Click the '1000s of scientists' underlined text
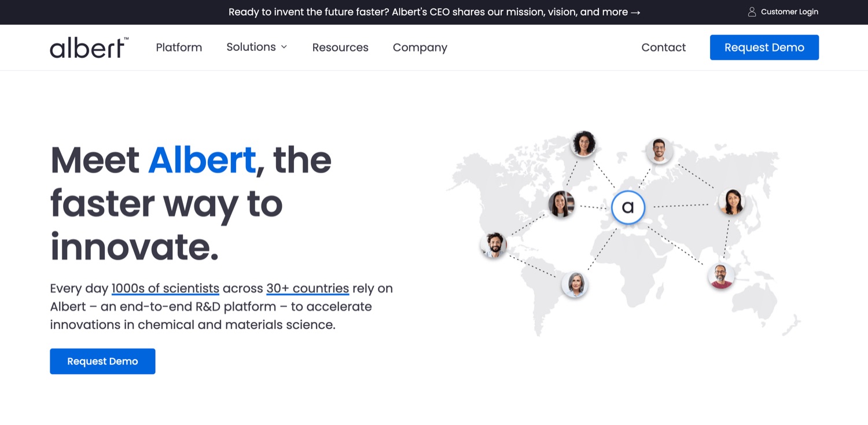The width and height of the screenshot is (868, 425). pos(165,288)
